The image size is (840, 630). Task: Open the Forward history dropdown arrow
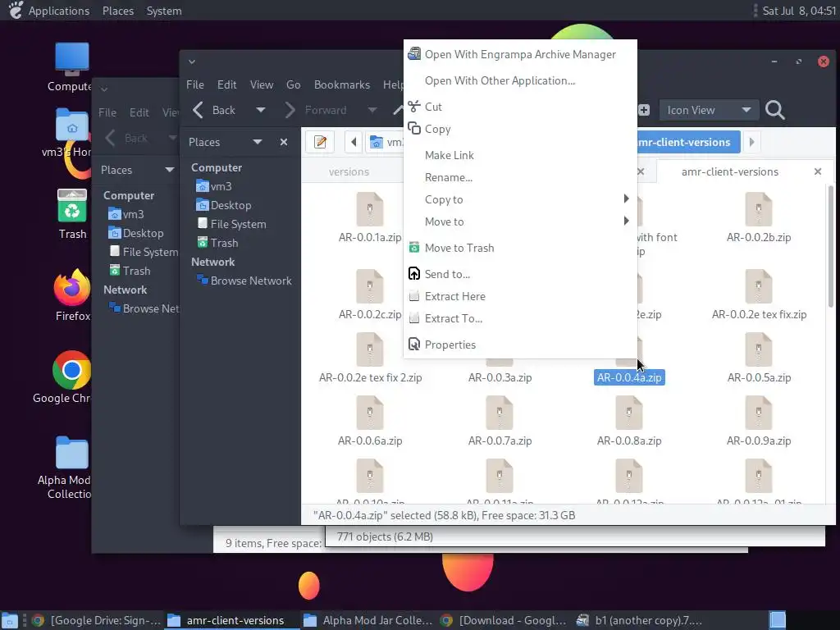point(372,111)
